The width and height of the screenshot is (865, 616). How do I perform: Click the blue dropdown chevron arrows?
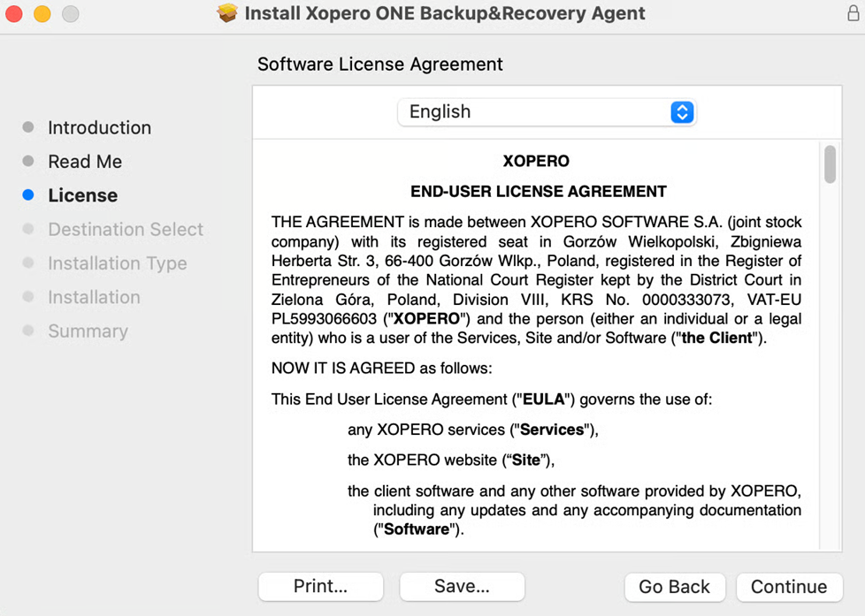coord(681,112)
